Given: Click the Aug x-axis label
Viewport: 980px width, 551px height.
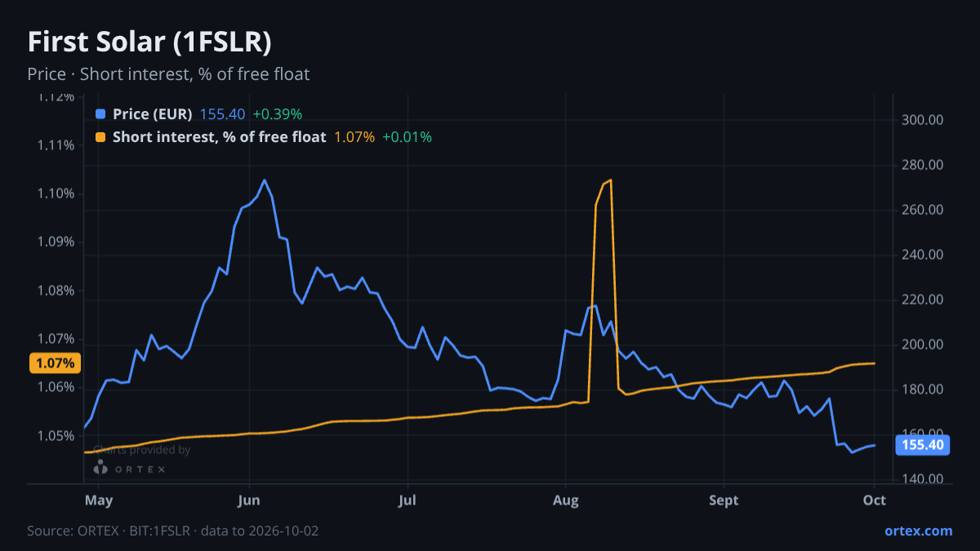Looking at the screenshot, I should click(565, 500).
